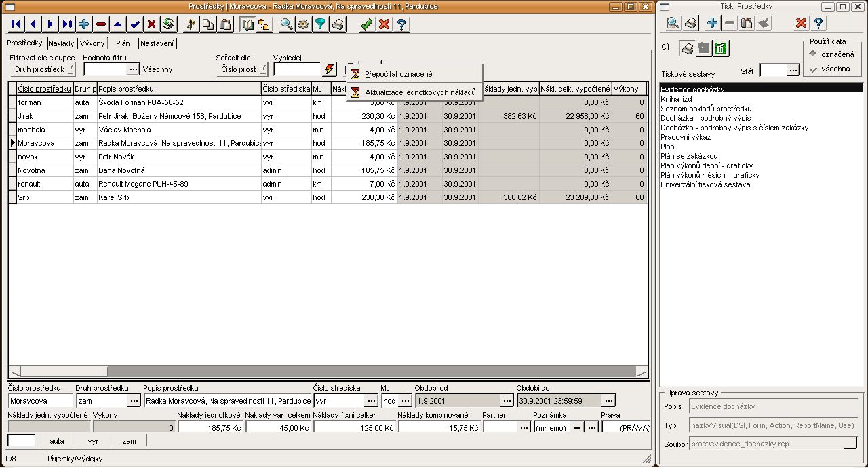
Task: Choose 'Aktualizace jednotkových nákladů' menu item
Action: coord(420,92)
